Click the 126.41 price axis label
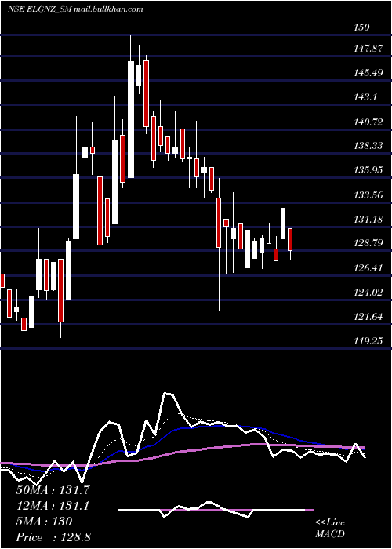The image size is (392, 549). (x=369, y=268)
